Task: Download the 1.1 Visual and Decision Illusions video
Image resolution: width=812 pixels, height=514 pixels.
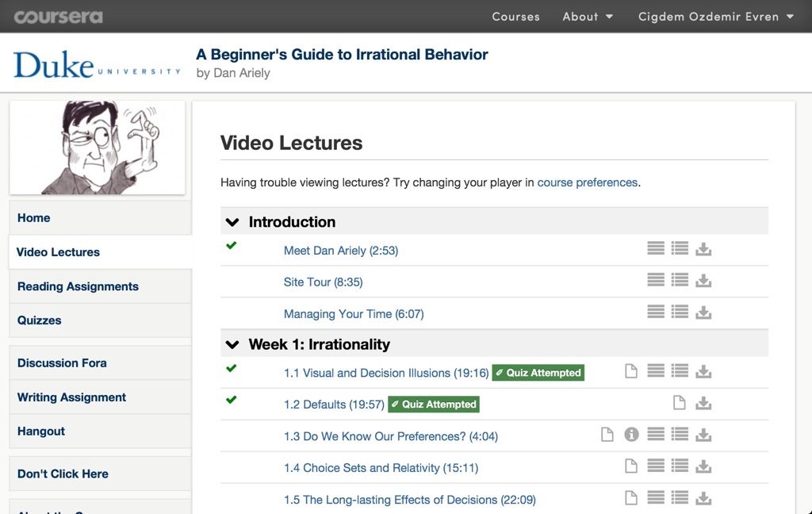Action: (x=703, y=372)
